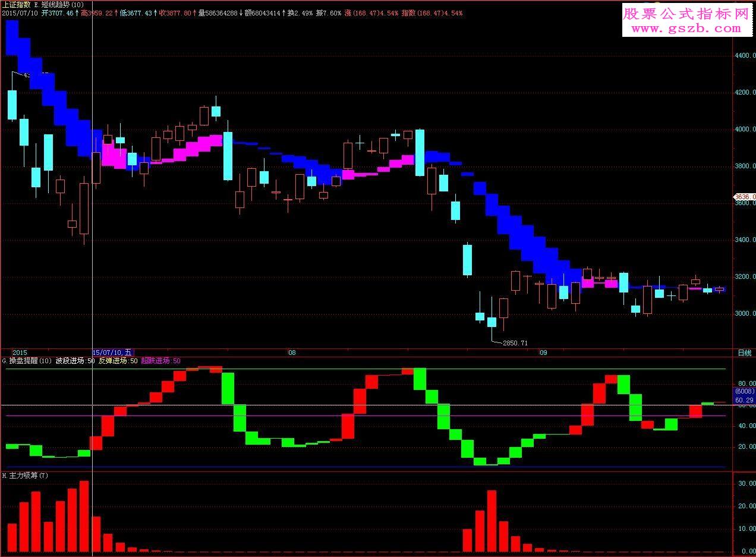Image resolution: width=756 pixels, height=557 pixels.
Task: Click the turnover 额68043414 value
Action: point(262,12)
